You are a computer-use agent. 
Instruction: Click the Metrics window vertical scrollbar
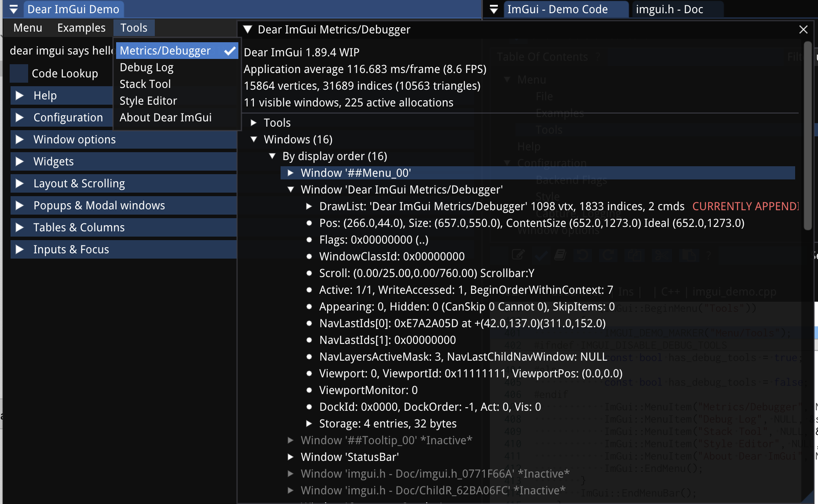[807, 136]
